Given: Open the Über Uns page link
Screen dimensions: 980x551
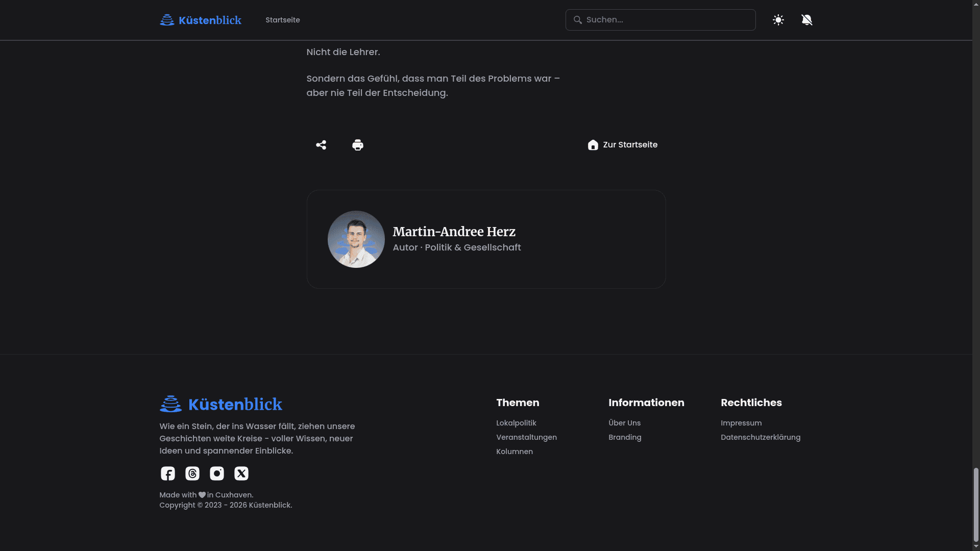Looking at the screenshot, I should [x=624, y=423].
